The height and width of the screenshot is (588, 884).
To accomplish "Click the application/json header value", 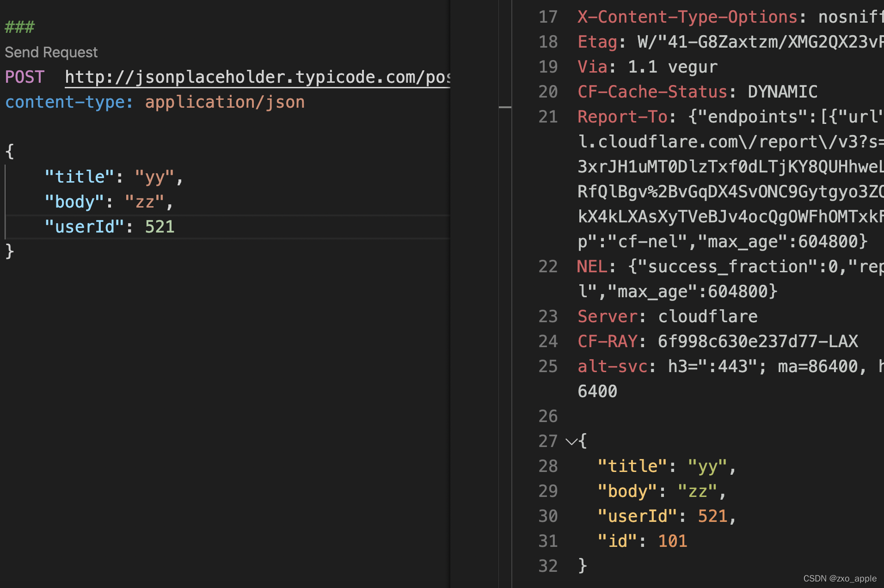I will pyautogui.click(x=225, y=102).
